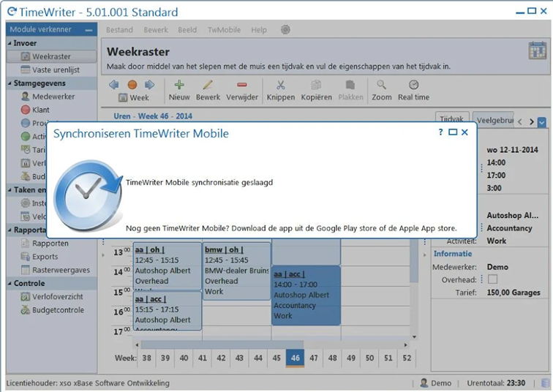
Task: Click the Knippen scissors icon
Action: (281, 85)
